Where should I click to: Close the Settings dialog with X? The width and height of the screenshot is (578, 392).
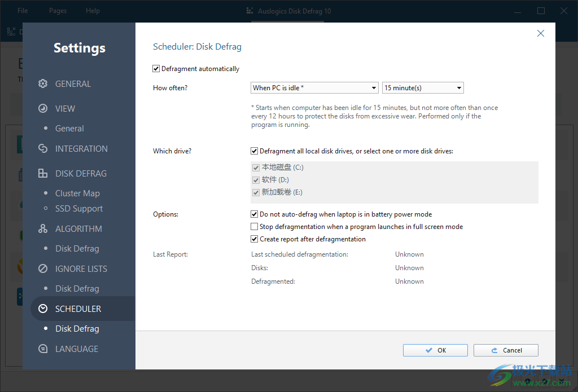pos(540,33)
